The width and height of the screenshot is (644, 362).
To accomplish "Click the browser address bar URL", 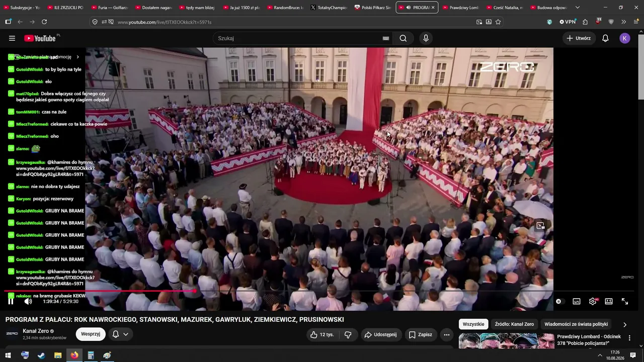I will pos(165,22).
